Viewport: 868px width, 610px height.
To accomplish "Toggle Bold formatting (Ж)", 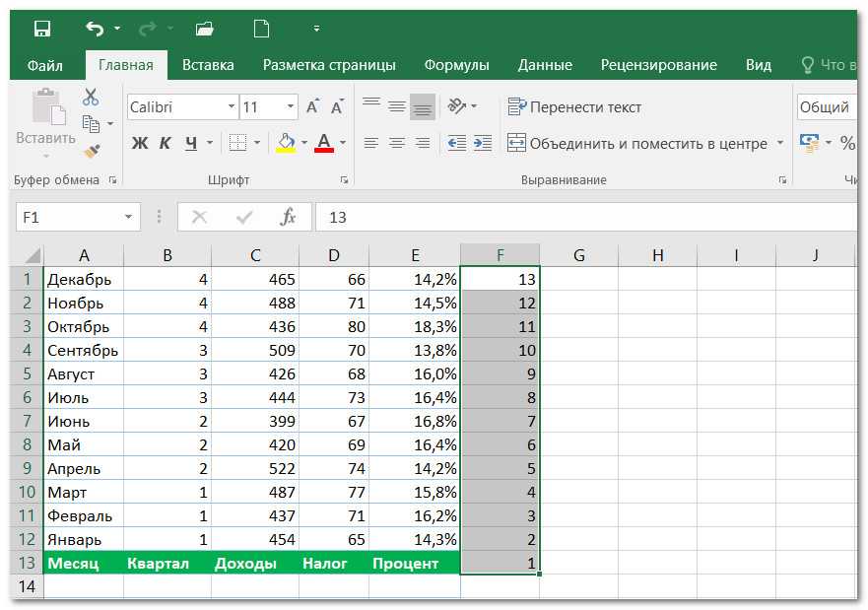I will 140,143.
